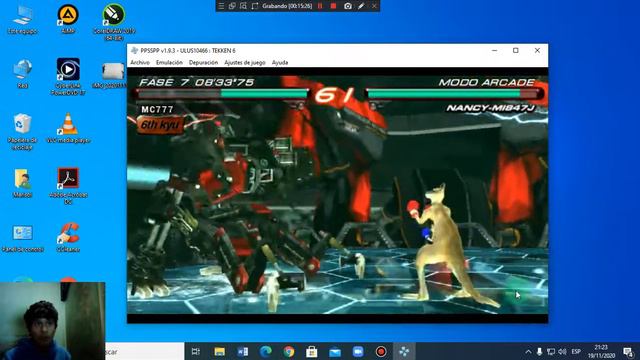This screenshot has width=640, height=360.
Task: Click the round countdown number 61
Action: click(335, 96)
